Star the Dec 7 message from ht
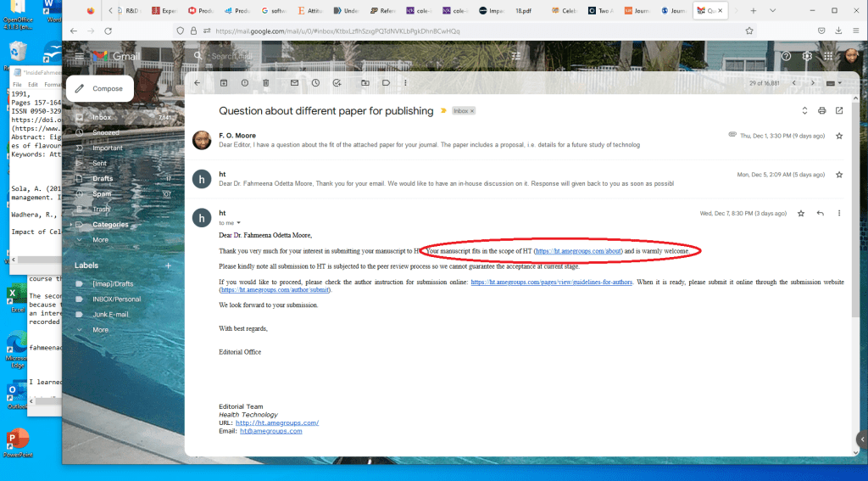 coord(800,213)
